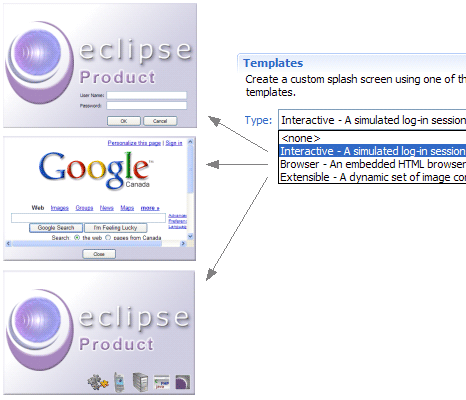The width and height of the screenshot is (466, 400).
Task: Select "pages from Canada" radio button
Action: [x=108, y=238]
